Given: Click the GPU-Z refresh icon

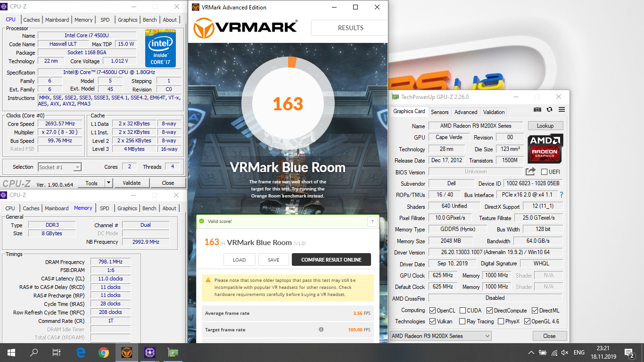Looking at the screenshot, I should click(x=549, y=109).
